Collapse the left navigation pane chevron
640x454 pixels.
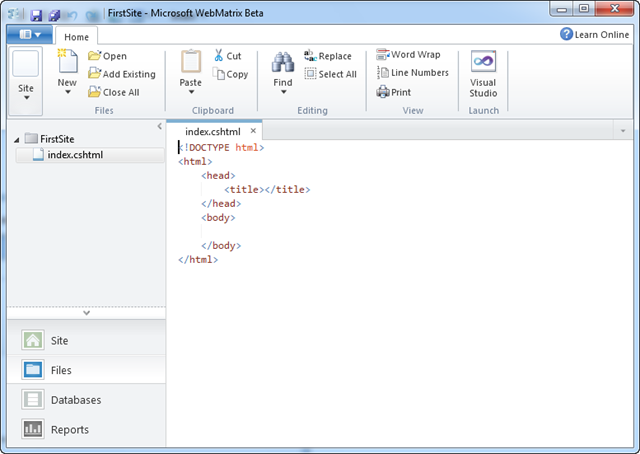point(160,127)
